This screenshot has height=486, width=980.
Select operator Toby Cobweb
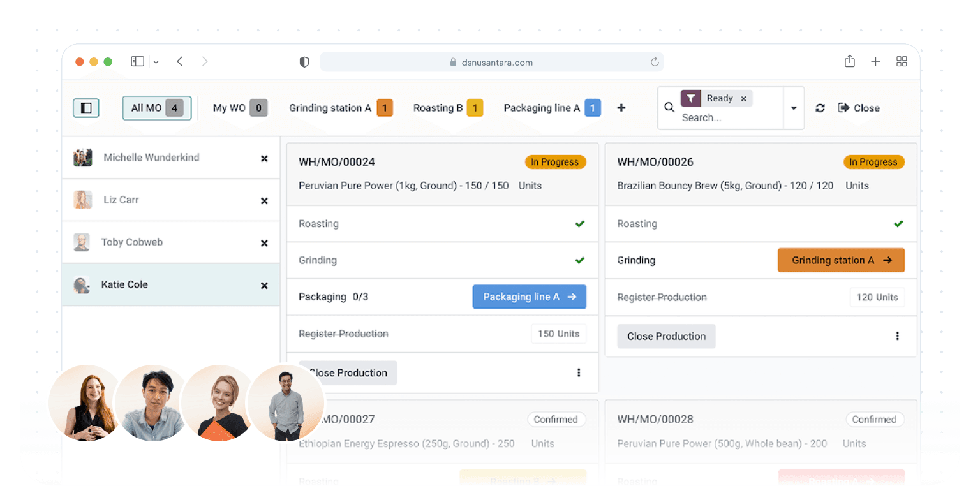(x=171, y=242)
